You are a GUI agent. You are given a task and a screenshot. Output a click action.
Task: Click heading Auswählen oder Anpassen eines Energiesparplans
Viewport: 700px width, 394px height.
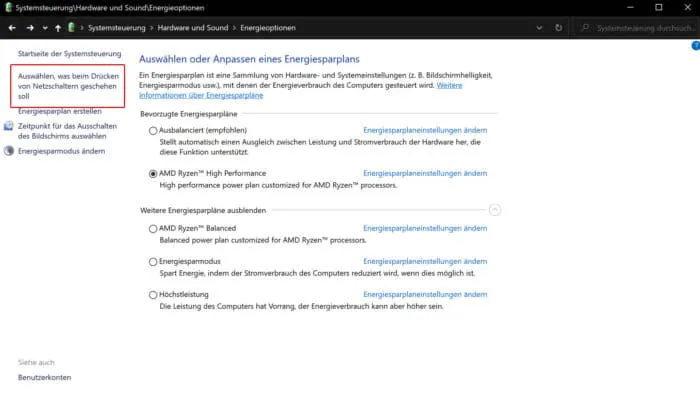coord(249,59)
